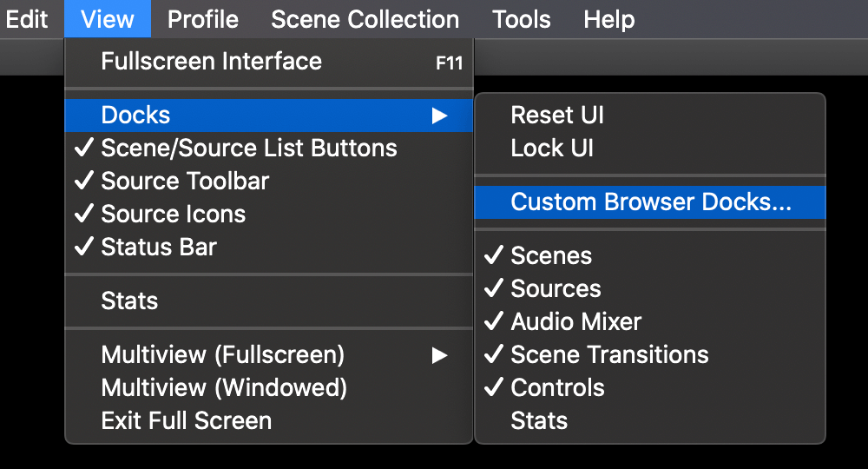
Task: Open the Tools menu
Action: tap(521, 19)
